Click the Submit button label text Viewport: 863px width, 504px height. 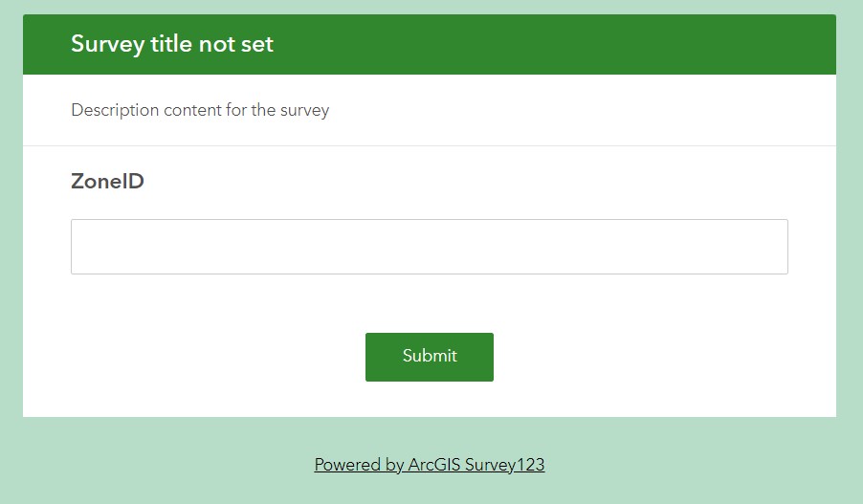tap(430, 356)
